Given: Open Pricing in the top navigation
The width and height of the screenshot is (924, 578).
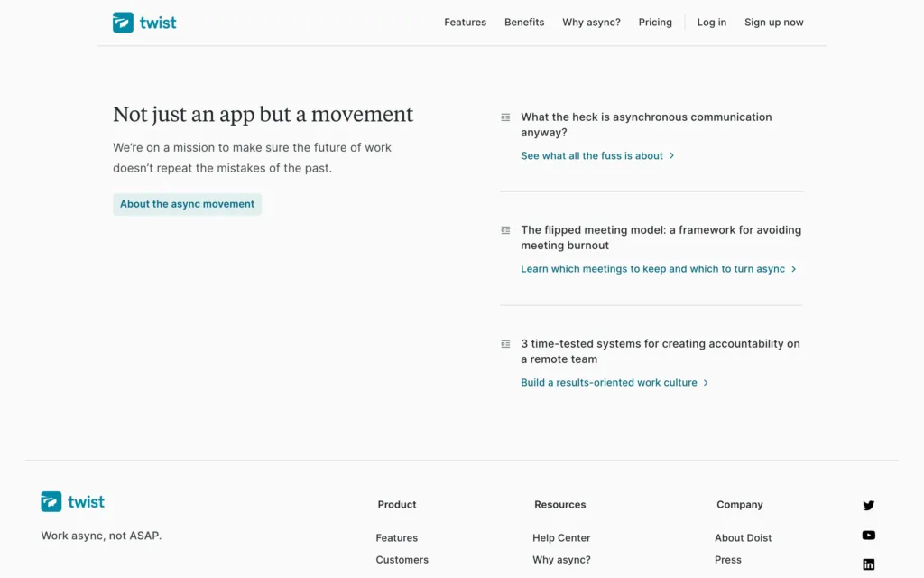Looking at the screenshot, I should tap(655, 23).
